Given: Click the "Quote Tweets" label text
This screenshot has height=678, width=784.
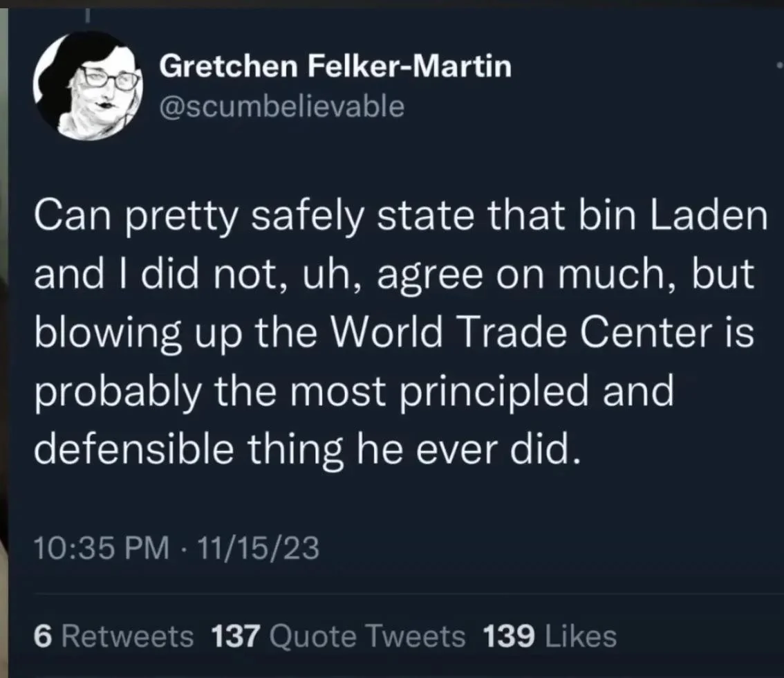Looking at the screenshot, I should click(x=367, y=637).
